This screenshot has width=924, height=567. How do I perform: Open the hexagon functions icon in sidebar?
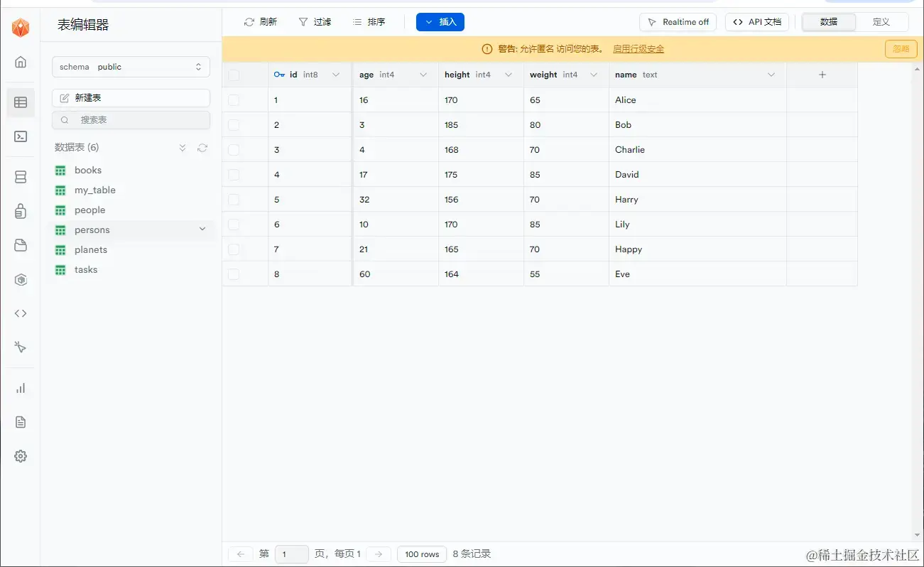21,280
